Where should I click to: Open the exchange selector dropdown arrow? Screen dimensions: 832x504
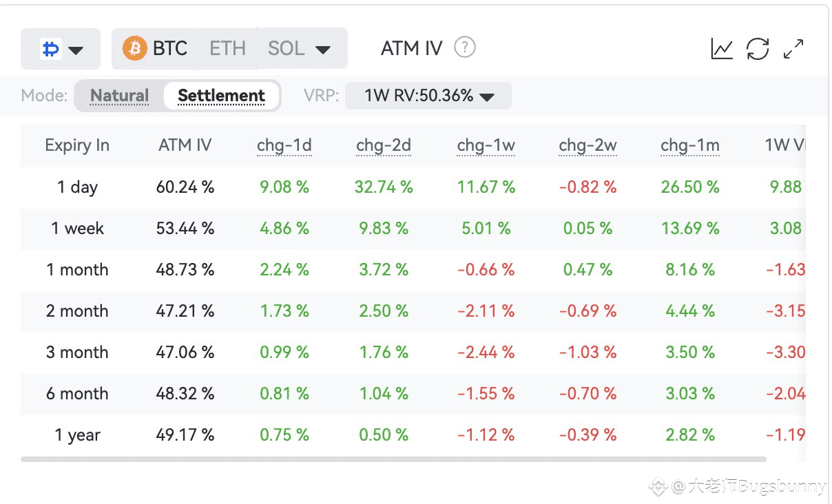(x=76, y=50)
